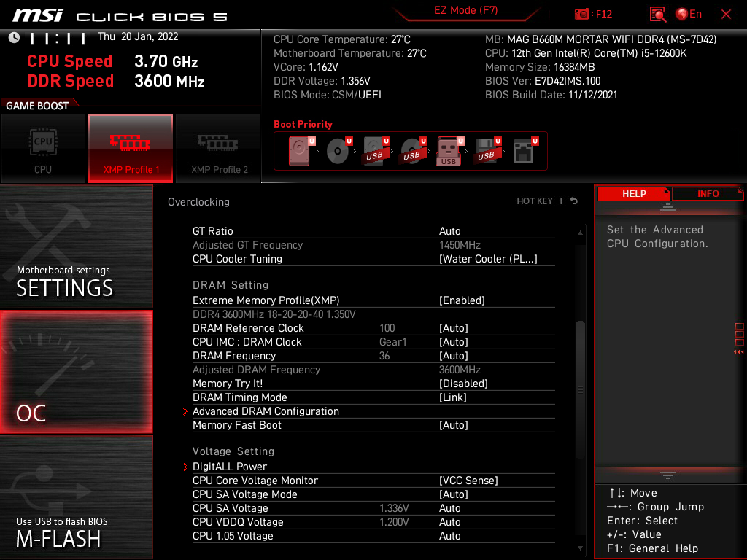Click the Adjusted GT Frequency row
This screenshot has width=747, height=560.
(373, 245)
